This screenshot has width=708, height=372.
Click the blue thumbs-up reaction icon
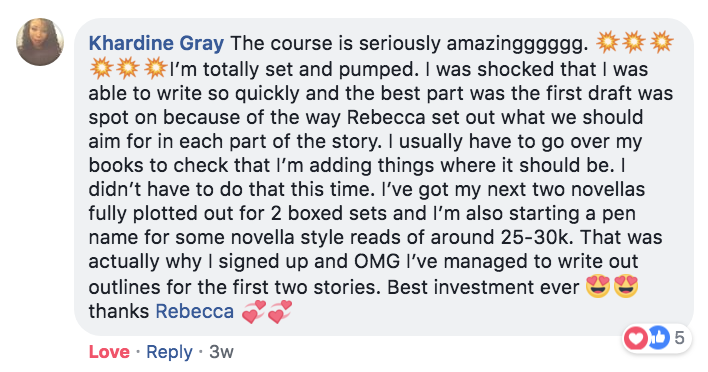(x=658, y=338)
